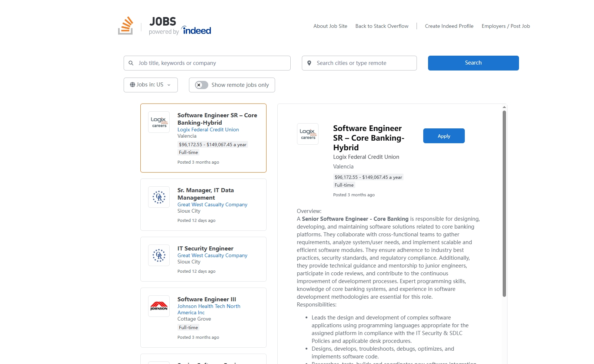Open About Job Site page
The width and height of the screenshot is (594, 364).
[330, 26]
